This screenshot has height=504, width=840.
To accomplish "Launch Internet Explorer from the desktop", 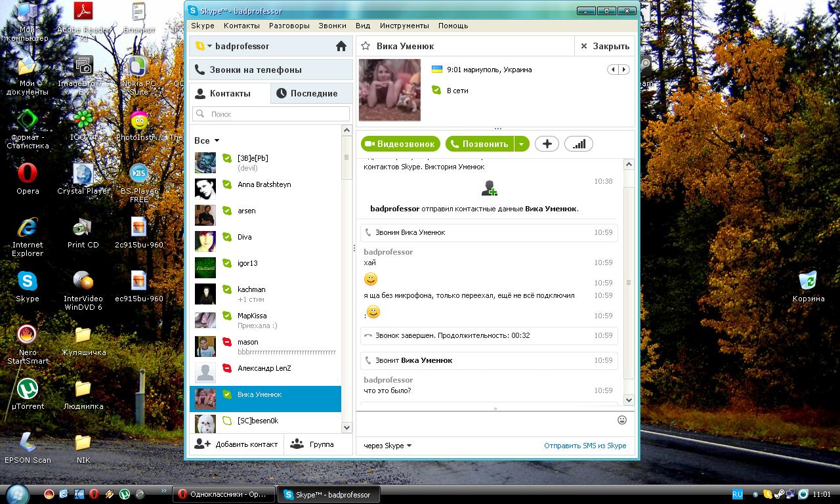I will tap(28, 237).
